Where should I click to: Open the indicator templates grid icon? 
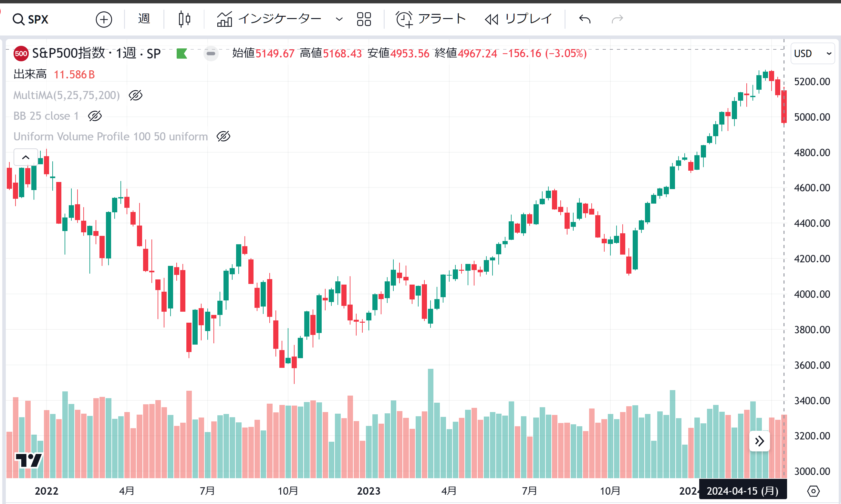364,19
